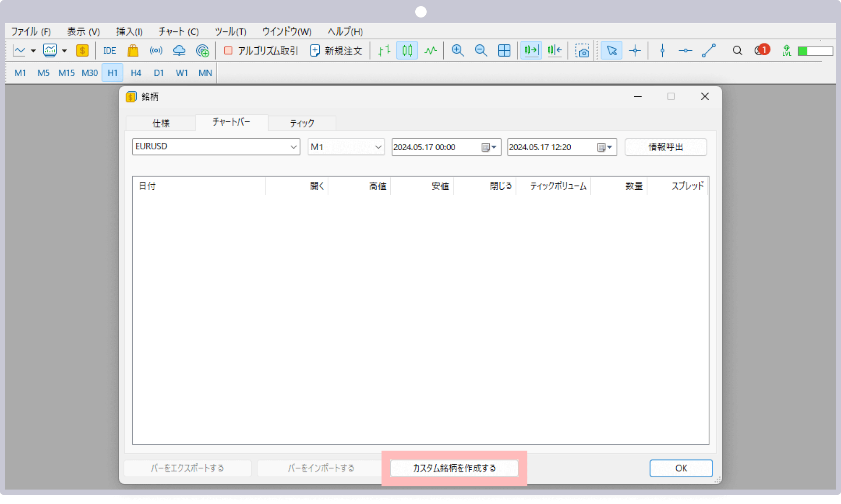Viewport: 841px width, 504px height.
Task: Select the M30 timeframe
Action: [x=90, y=73]
